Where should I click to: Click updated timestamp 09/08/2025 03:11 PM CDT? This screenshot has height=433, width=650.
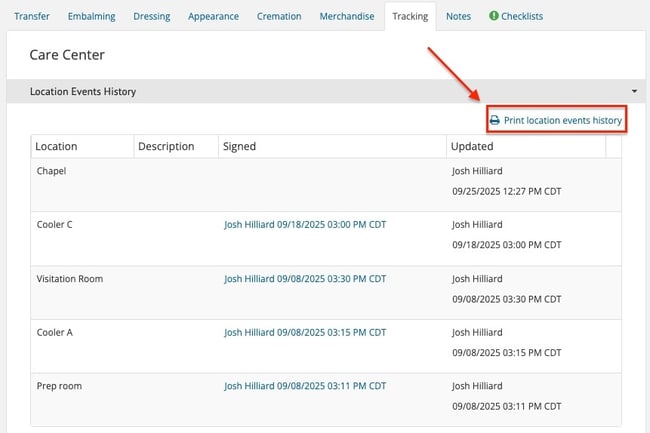(x=507, y=406)
